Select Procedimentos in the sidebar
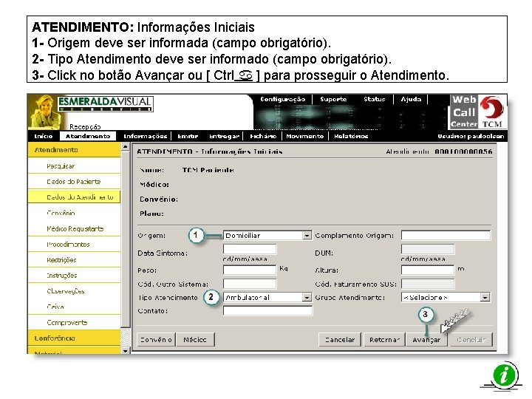This screenshot has height=399, width=532. (x=75, y=245)
